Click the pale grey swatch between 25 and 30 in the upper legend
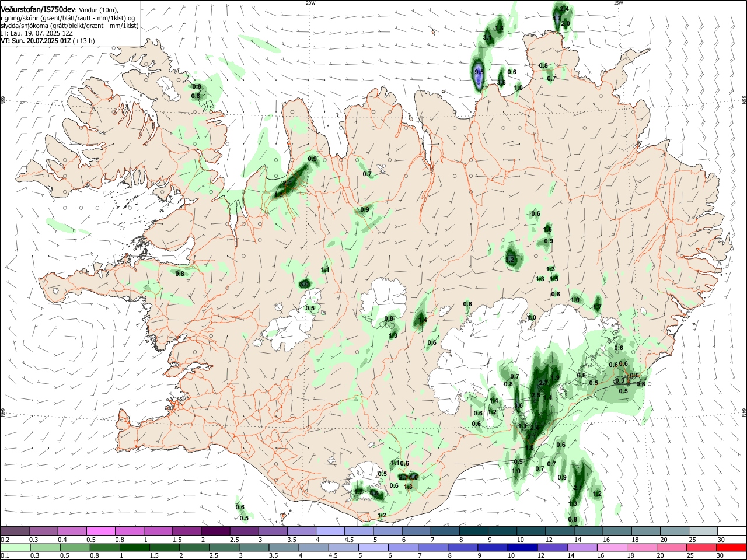The height and width of the screenshot is (560, 747). 703,531
